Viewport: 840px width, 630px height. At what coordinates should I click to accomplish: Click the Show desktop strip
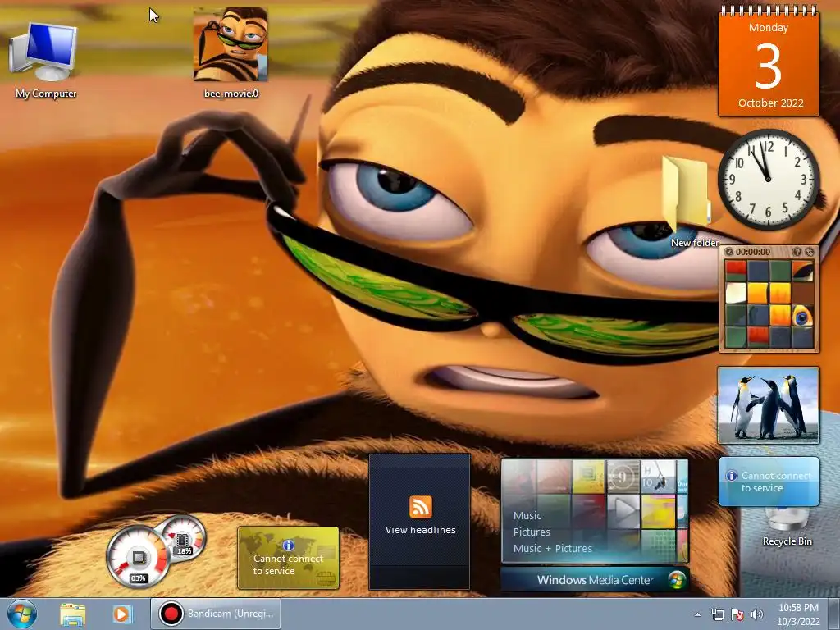click(834, 614)
